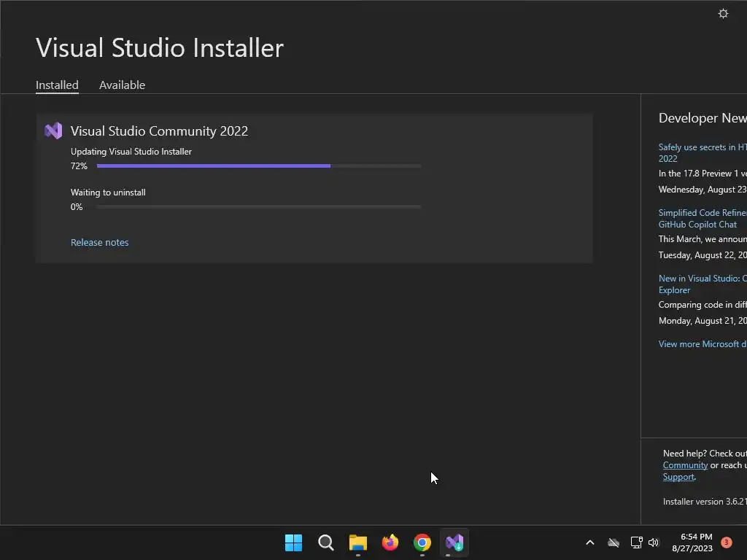The width and height of the screenshot is (747, 560).
Task: Click the 'Updating Visual Studio Installer' status text
Action: click(131, 152)
